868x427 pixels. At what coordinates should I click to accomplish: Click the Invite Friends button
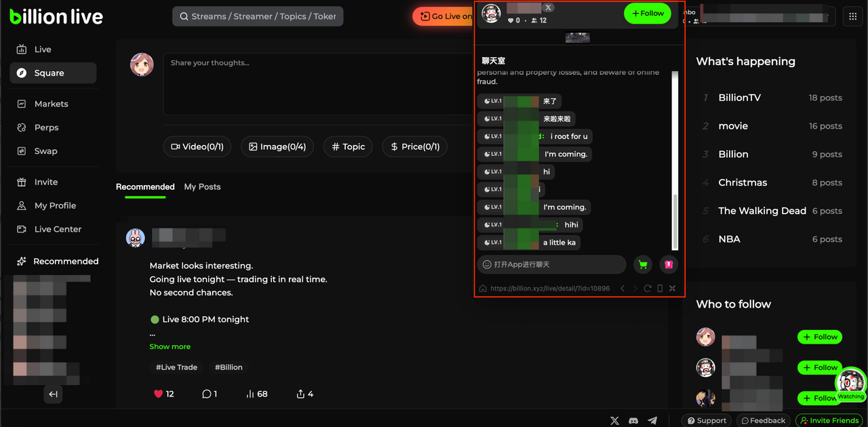pyautogui.click(x=829, y=421)
